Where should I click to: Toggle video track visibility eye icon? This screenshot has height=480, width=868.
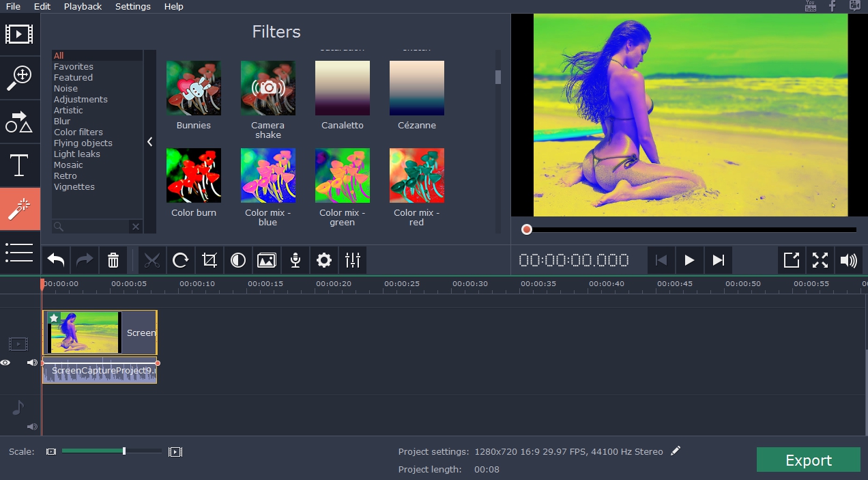(5, 363)
